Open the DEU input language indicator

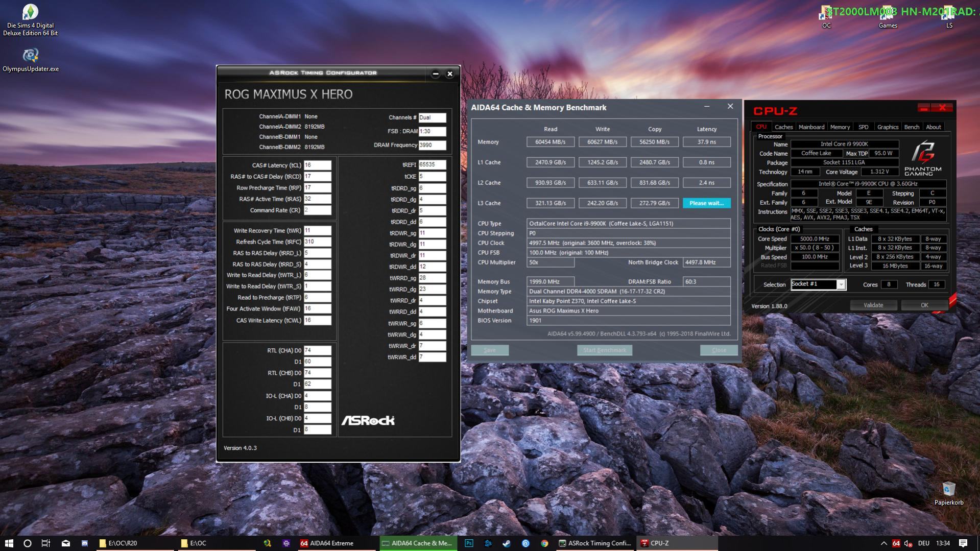pyautogui.click(x=923, y=543)
